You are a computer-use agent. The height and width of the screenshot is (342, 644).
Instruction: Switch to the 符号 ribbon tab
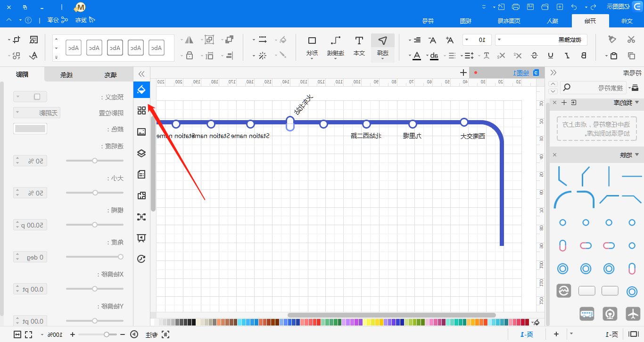[x=428, y=21]
